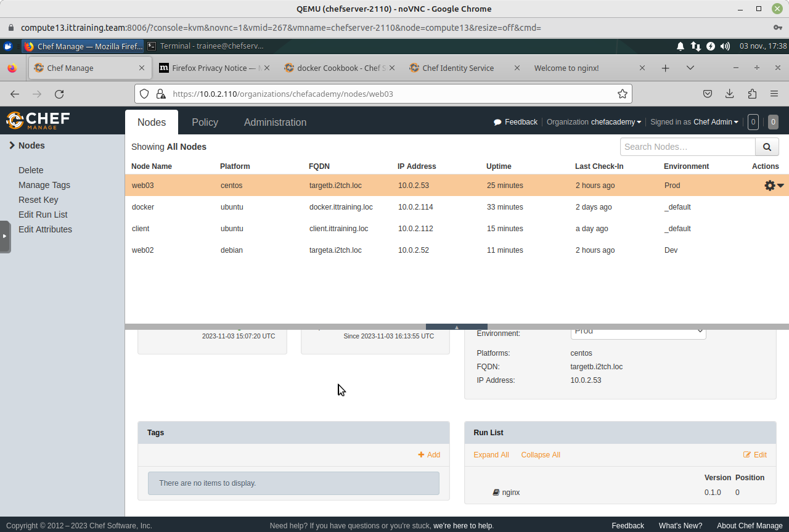Click the footer Feedback link
The height and width of the screenshot is (532, 789).
pos(628,526)
